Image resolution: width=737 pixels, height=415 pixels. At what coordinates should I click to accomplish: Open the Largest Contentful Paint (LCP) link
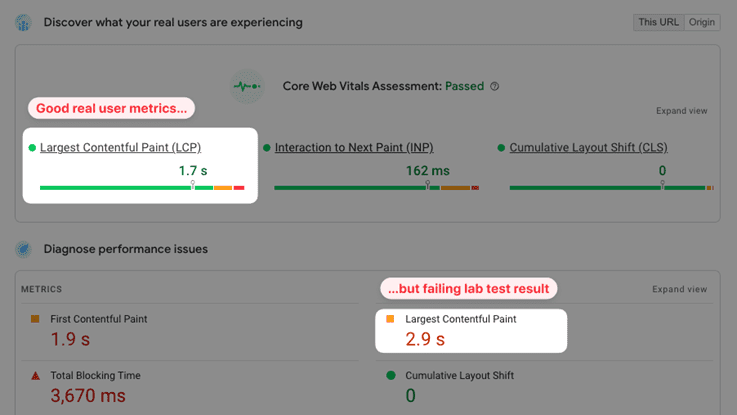click(x=120, y=148)
